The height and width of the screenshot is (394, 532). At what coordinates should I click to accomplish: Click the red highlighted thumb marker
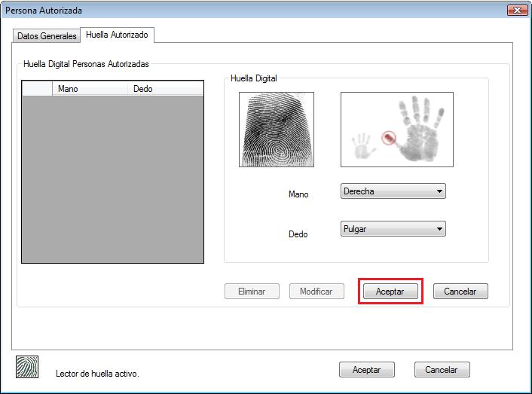pyautogui.click(x=388, y=139)
